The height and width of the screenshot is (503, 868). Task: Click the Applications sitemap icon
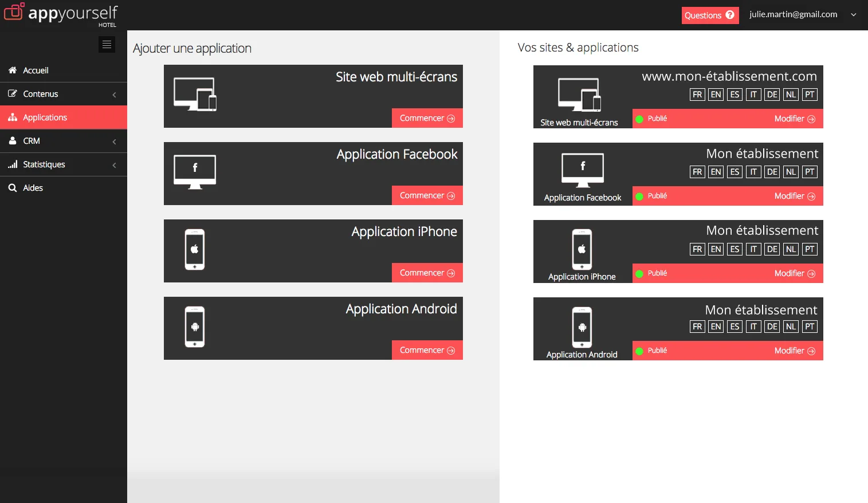pyautogui.click(x=13, y=117)
